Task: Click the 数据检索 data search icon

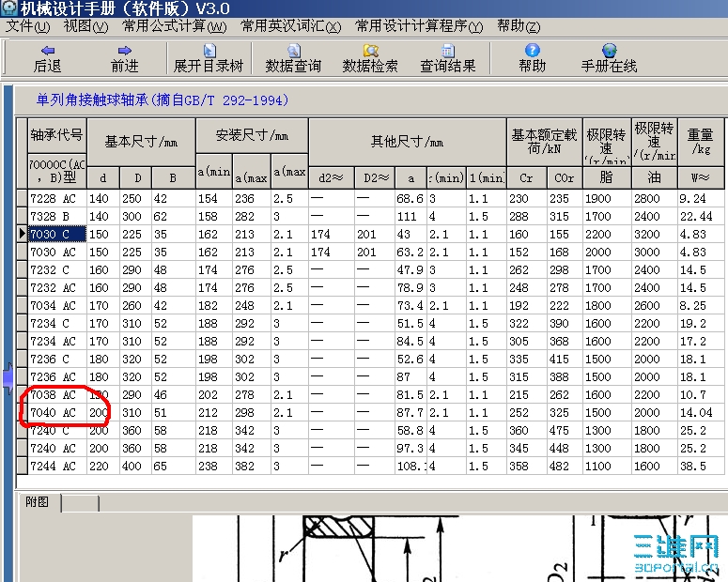Action: (370, 50)
